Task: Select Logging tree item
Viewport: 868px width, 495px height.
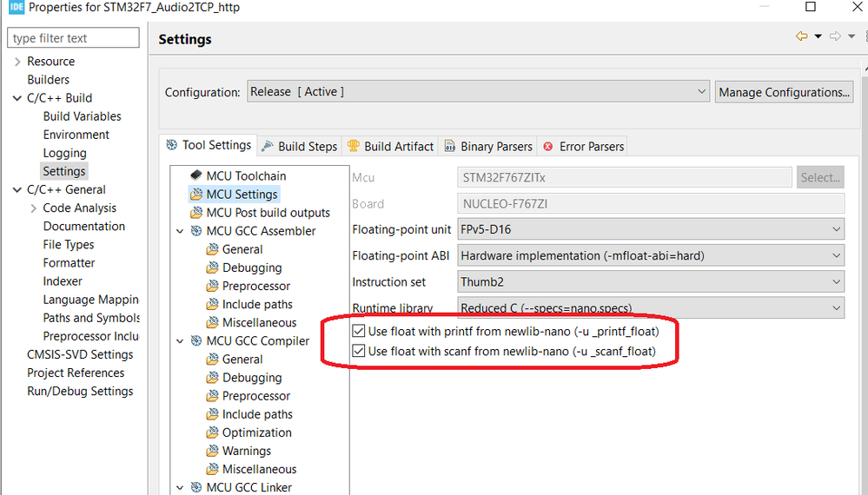Action: (x=65, y=153)
